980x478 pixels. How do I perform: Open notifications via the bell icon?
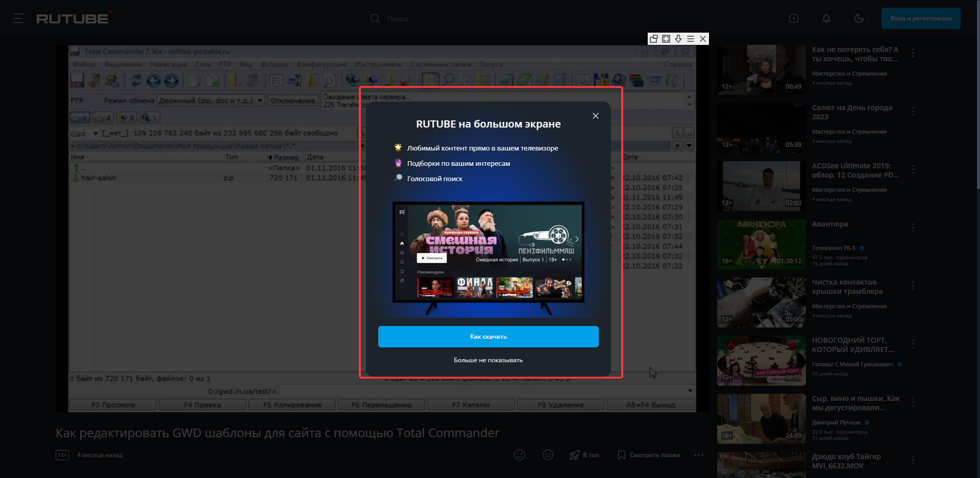826,18
